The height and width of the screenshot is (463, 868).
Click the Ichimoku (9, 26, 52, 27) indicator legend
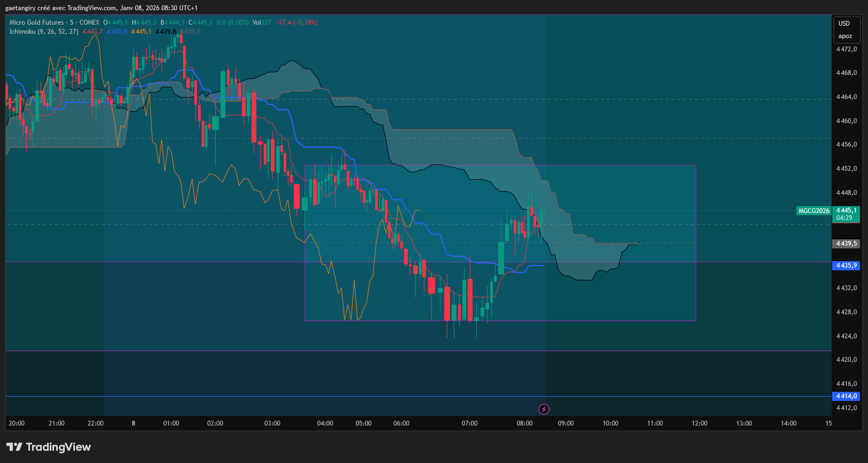click(x=44, y=32)
